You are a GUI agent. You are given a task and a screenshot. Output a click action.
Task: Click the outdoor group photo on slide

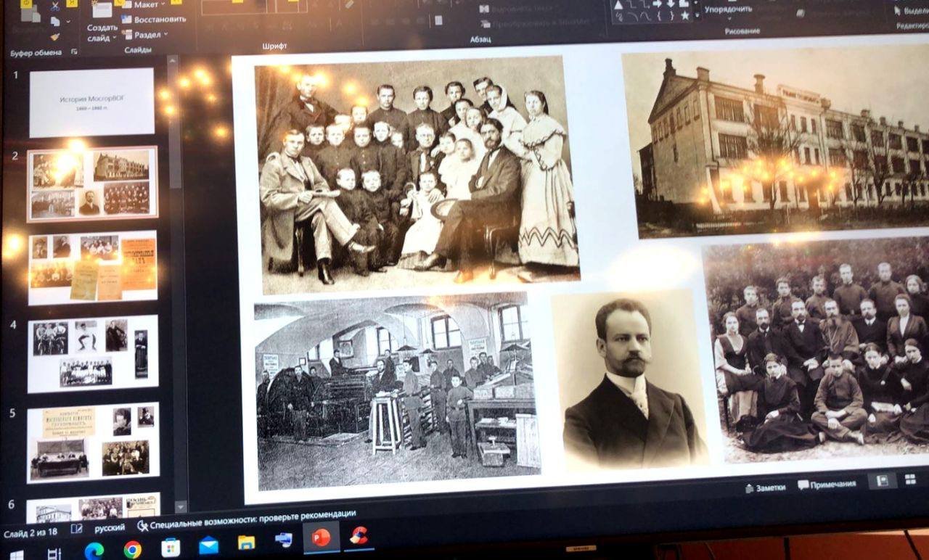pyautogui.click(x=817, y=350)
